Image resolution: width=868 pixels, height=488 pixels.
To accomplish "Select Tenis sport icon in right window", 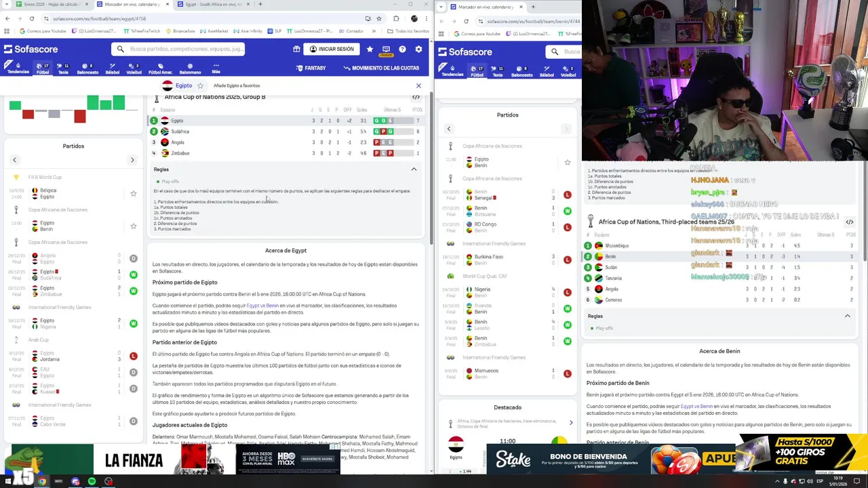I will tap(498, 70).
